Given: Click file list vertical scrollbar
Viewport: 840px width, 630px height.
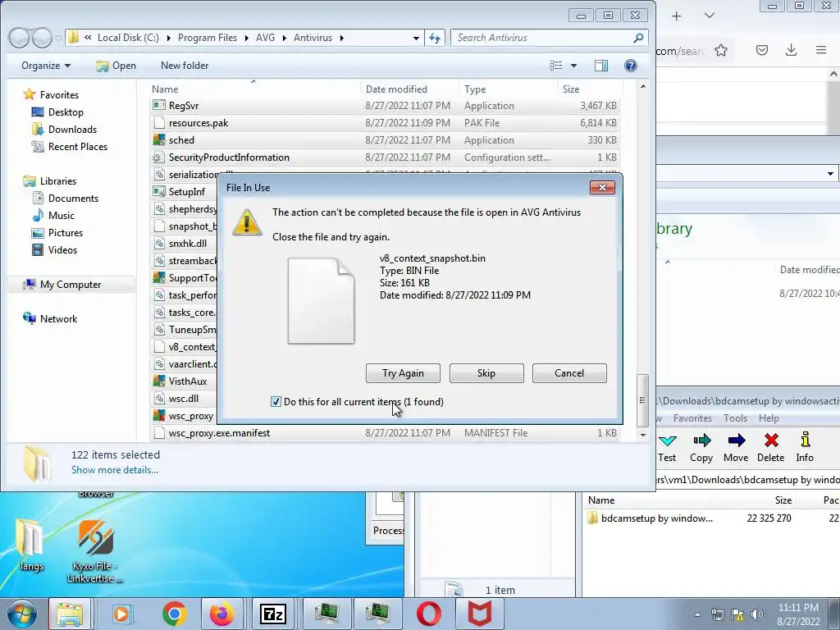Looking at the screenshot, I should (642, 399).
